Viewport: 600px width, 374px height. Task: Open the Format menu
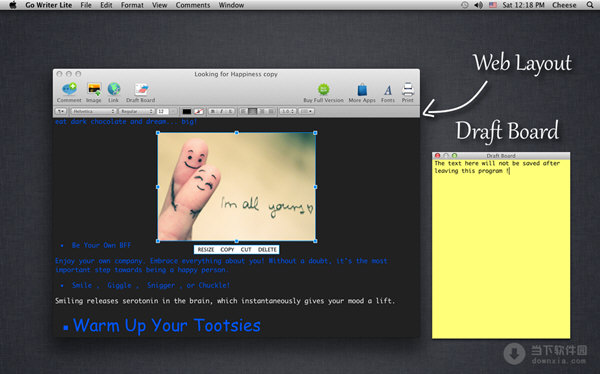click(132, 5)
